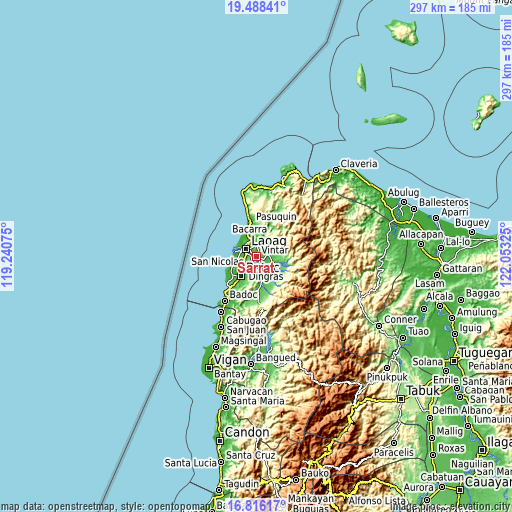This screenshot has width=512, height=512.
Task: Select the Laoag city label
Action: click(269, 241)
